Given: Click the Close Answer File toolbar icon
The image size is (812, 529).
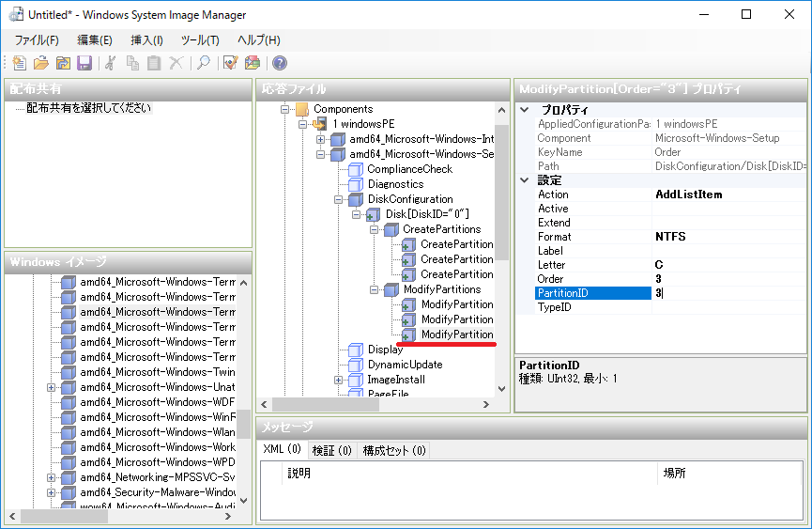Looking at the screenshot, I should coord(63,63).
